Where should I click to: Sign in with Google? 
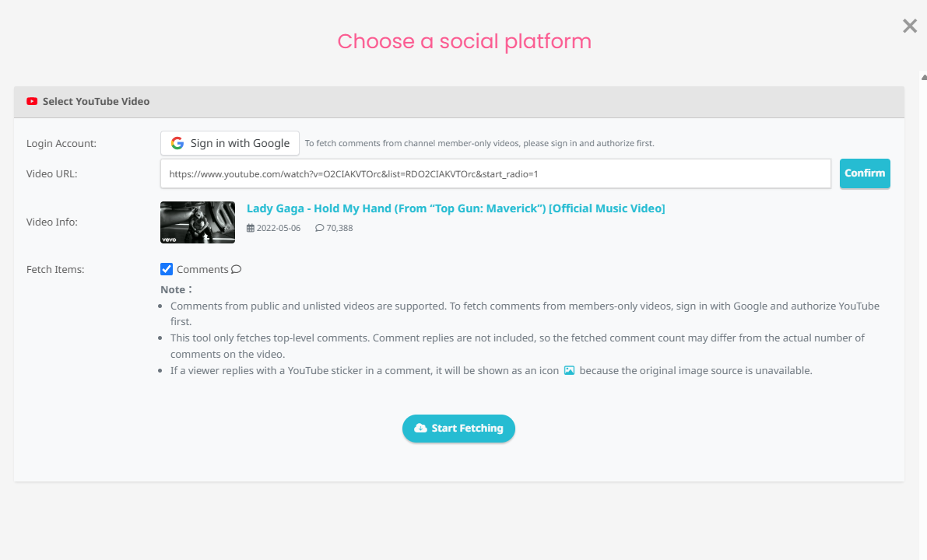pyautogui.click(x=230, y=143)
